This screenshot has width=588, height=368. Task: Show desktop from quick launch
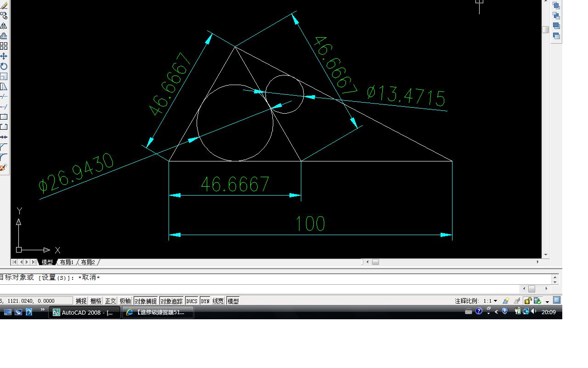pyautogui.click(x=8, y=312)
